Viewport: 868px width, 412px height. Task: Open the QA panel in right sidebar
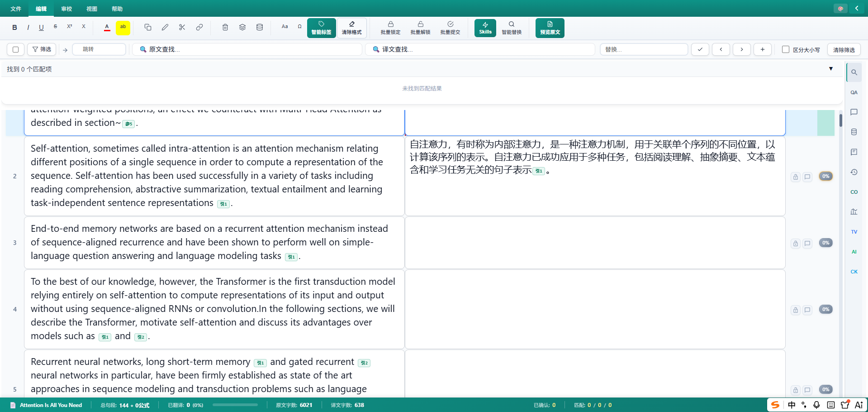click(854, 92)
